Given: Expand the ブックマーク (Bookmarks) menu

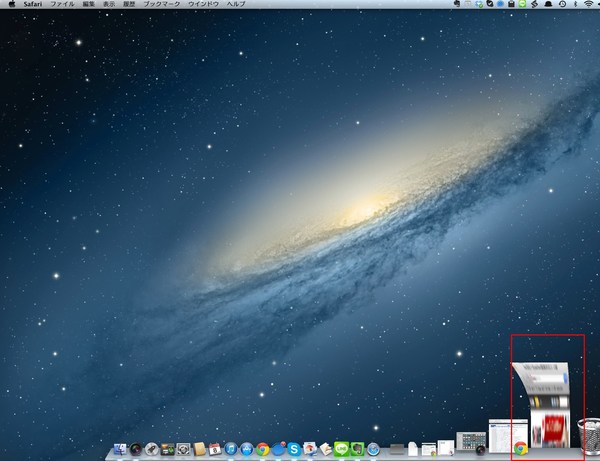Looking at the screenshot, I should pos(160,5).
